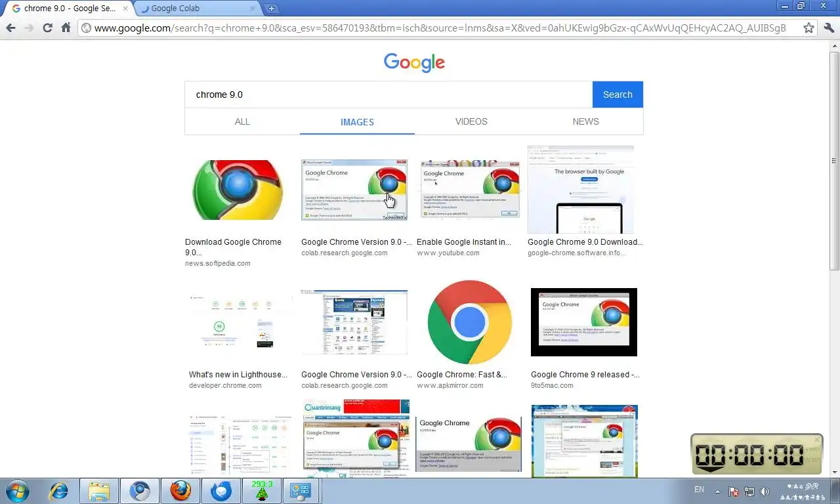Open the black-bordered About Chrome thumbnail
This screenshot has height=504, width=840.
coord(584,322)
